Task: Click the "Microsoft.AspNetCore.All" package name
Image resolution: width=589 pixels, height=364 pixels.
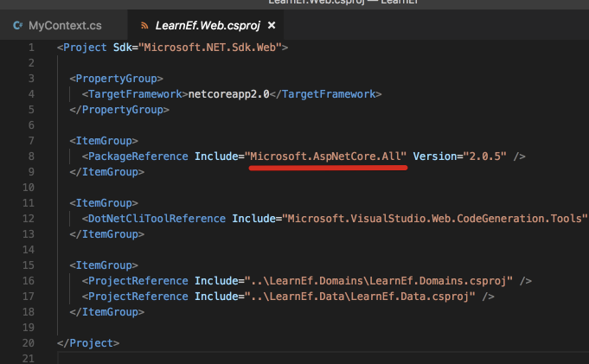Action: [326, 156]
